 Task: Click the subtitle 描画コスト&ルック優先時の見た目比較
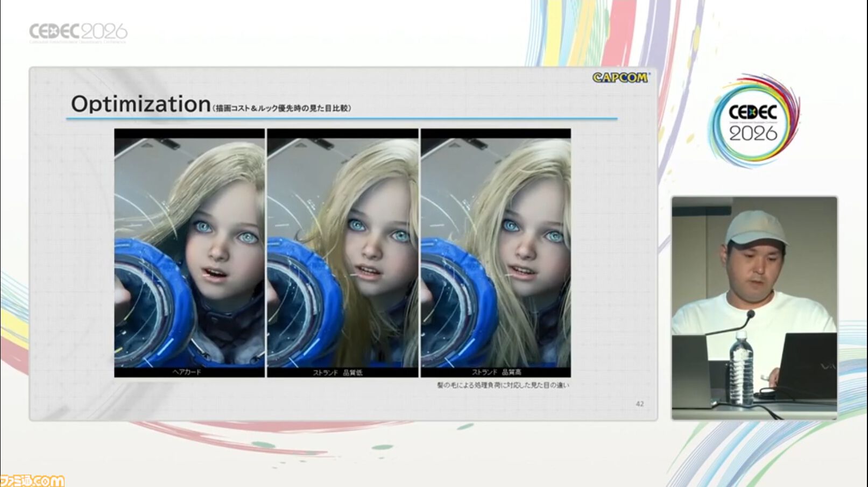click(x=282, y=108)
